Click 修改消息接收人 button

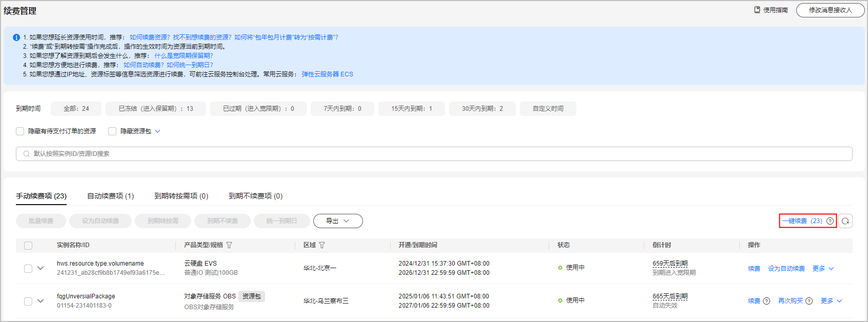point(830,10)
